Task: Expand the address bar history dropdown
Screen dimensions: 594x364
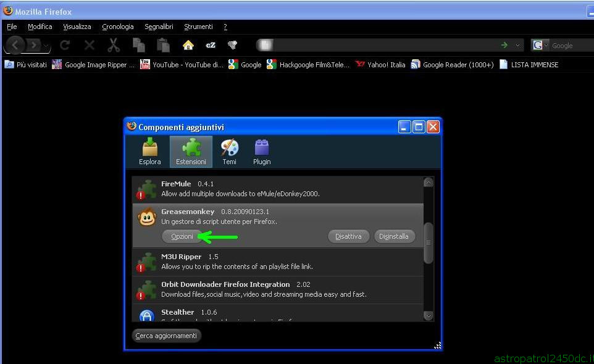Action: coord(517,46)
